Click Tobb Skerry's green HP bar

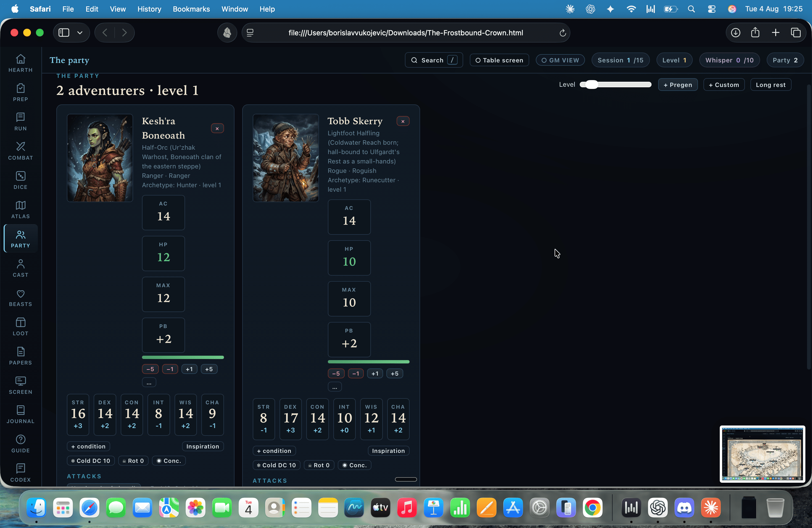(x=368, y=362)
